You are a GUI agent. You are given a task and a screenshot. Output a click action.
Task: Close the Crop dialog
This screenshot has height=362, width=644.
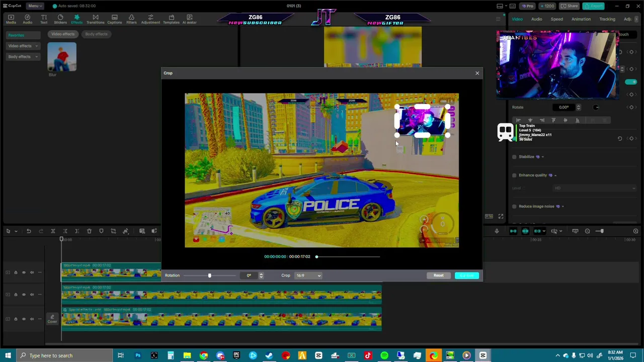tap(477, 73)
